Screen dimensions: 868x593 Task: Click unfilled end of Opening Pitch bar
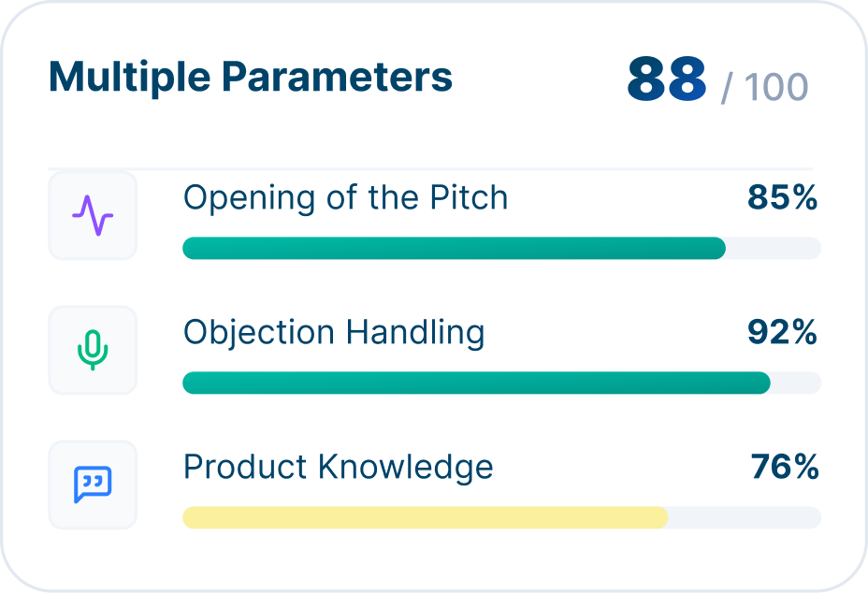point(774,248)
